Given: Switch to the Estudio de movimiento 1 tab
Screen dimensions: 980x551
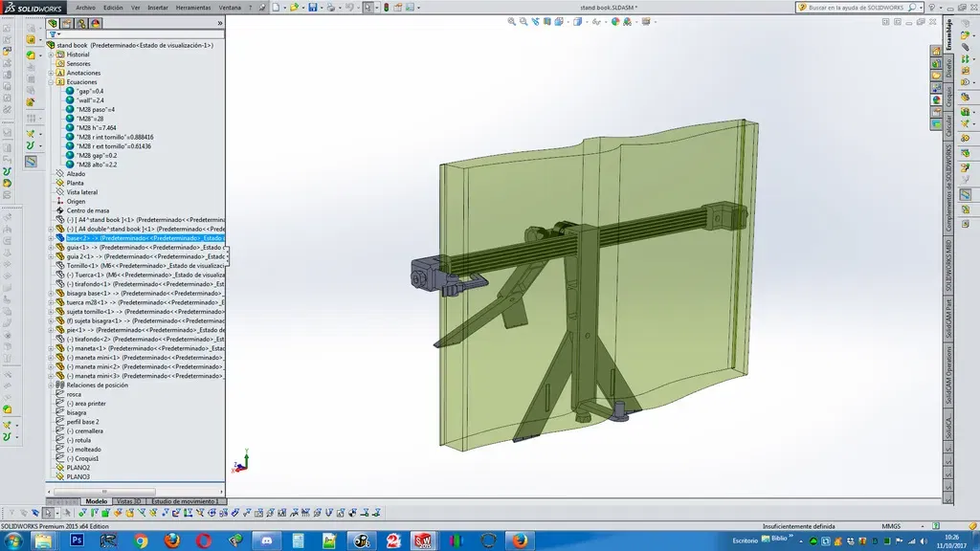Looking at the screenshot, I should pyautogui.click(x=186, y=501).
